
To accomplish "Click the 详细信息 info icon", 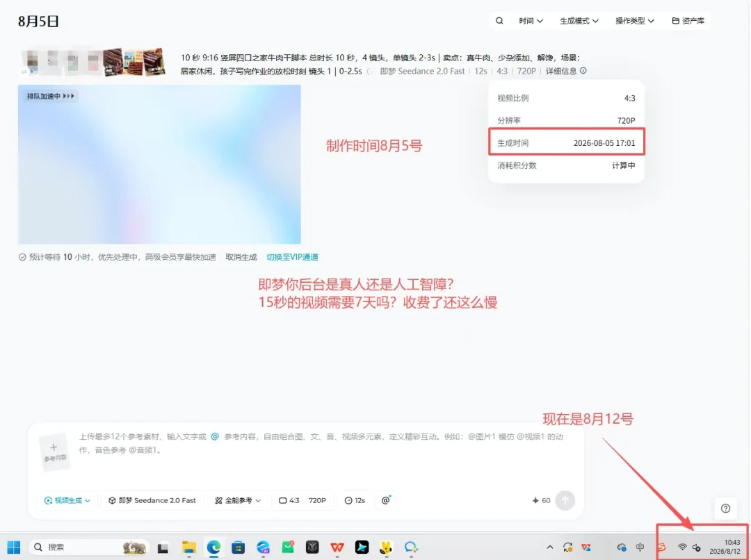I will pos(583,71).
